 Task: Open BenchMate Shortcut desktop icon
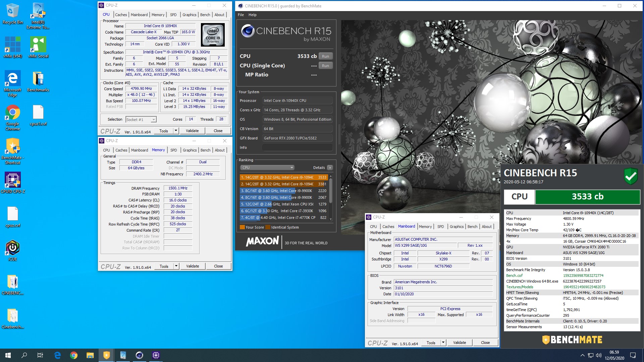12,151
